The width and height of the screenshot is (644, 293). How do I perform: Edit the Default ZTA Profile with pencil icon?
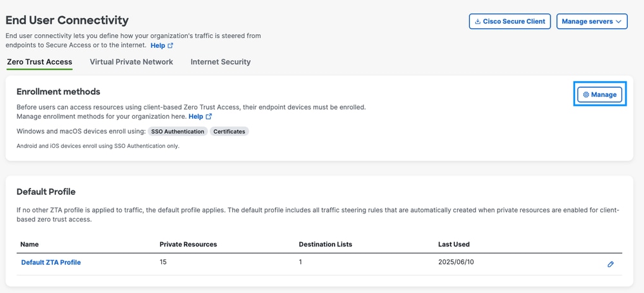click(x=610, y=264)
